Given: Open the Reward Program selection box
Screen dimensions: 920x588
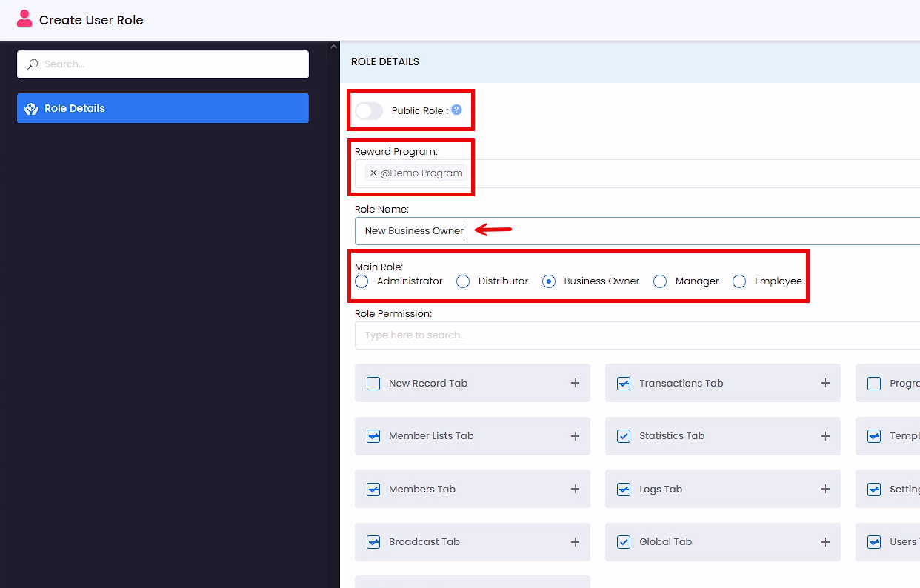Looking at the screenshot, I should (x=637, y=173).
